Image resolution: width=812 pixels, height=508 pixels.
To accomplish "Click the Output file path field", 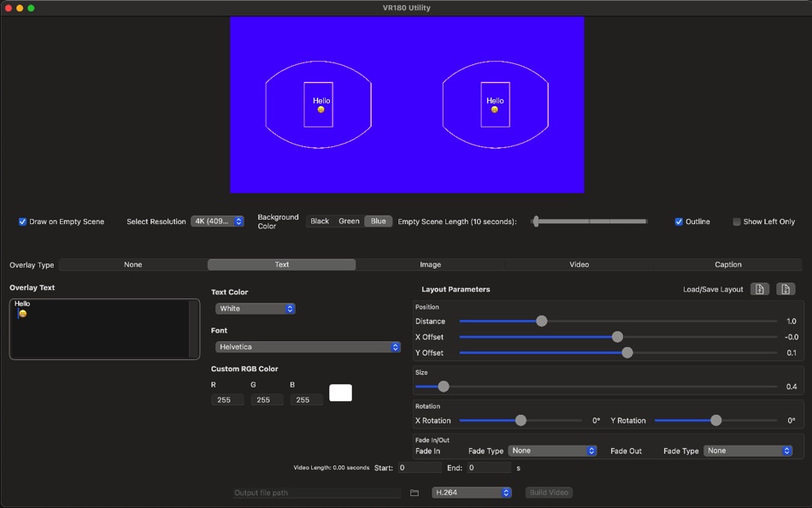I will point(317,493).
